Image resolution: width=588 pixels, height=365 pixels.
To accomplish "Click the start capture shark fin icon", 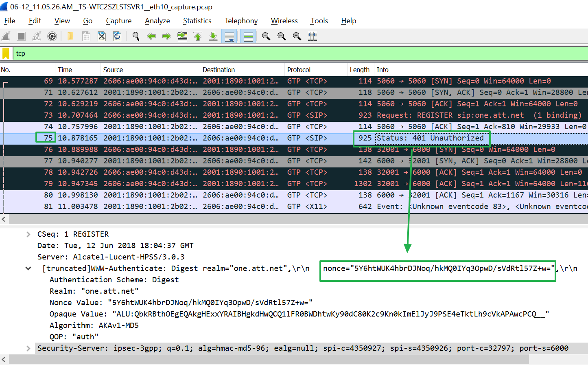I will 6,36.
